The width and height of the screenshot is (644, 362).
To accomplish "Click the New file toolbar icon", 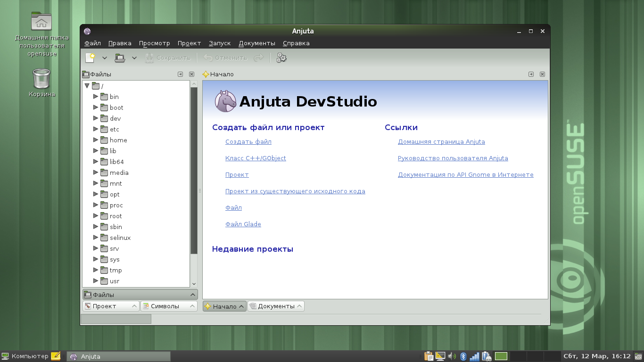I will click(90, 58).
